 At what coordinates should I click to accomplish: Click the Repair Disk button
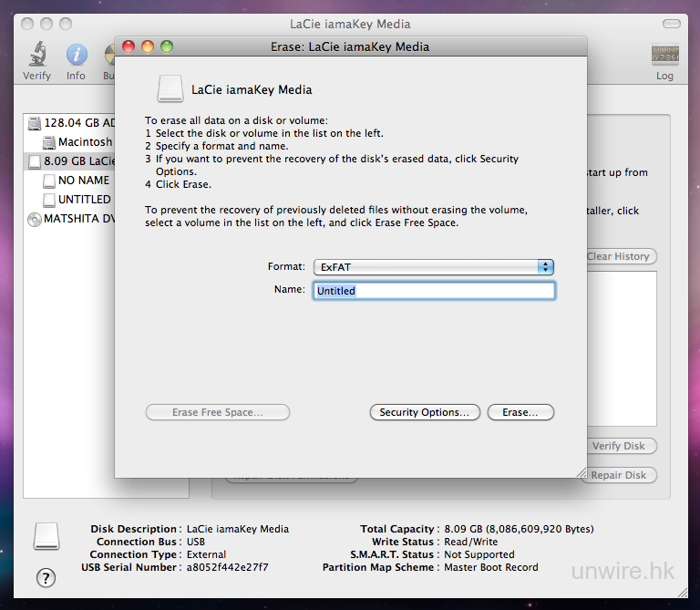coord(618,475)
